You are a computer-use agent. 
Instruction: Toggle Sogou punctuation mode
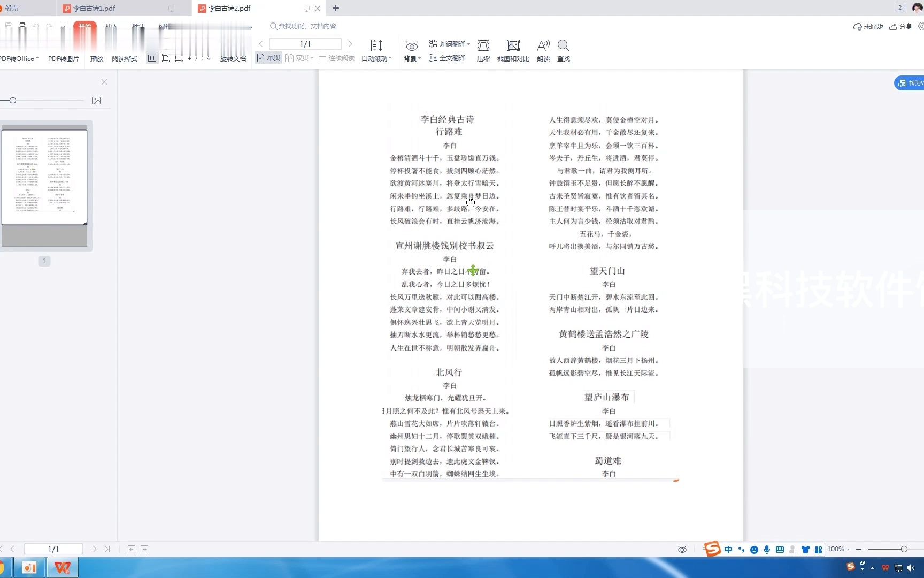(x=741, y=550)
